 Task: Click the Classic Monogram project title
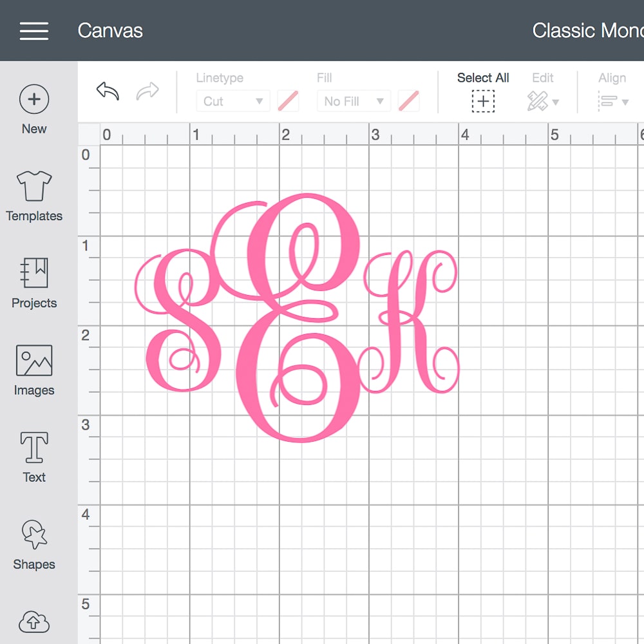587,31
